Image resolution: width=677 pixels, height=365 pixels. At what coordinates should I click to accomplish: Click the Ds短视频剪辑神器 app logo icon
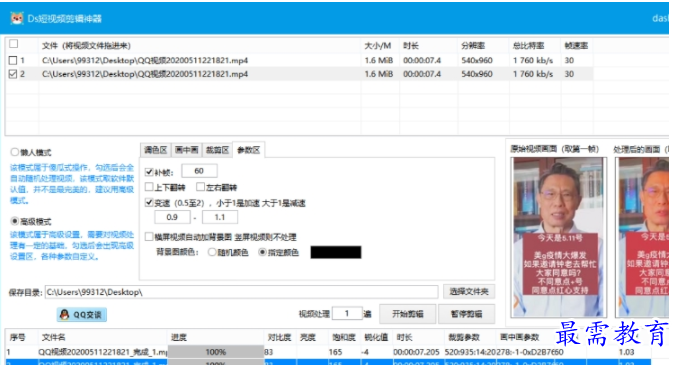(17, 19)
